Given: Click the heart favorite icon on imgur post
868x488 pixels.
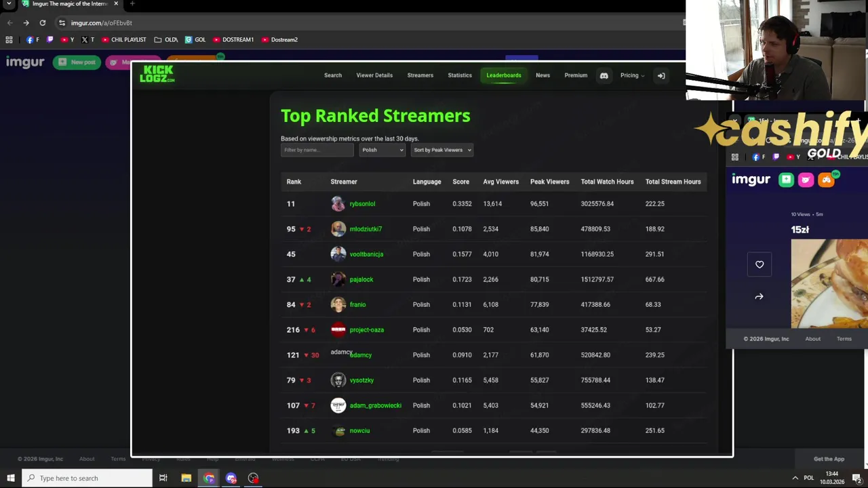Looking at the screenshot, I should (x=759, y=264).
